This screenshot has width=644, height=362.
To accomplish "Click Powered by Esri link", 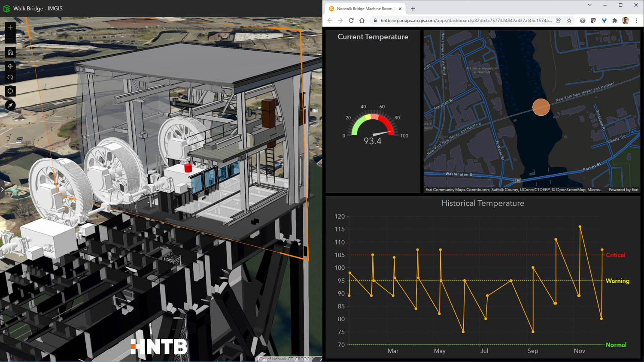I will coord(623,190).
